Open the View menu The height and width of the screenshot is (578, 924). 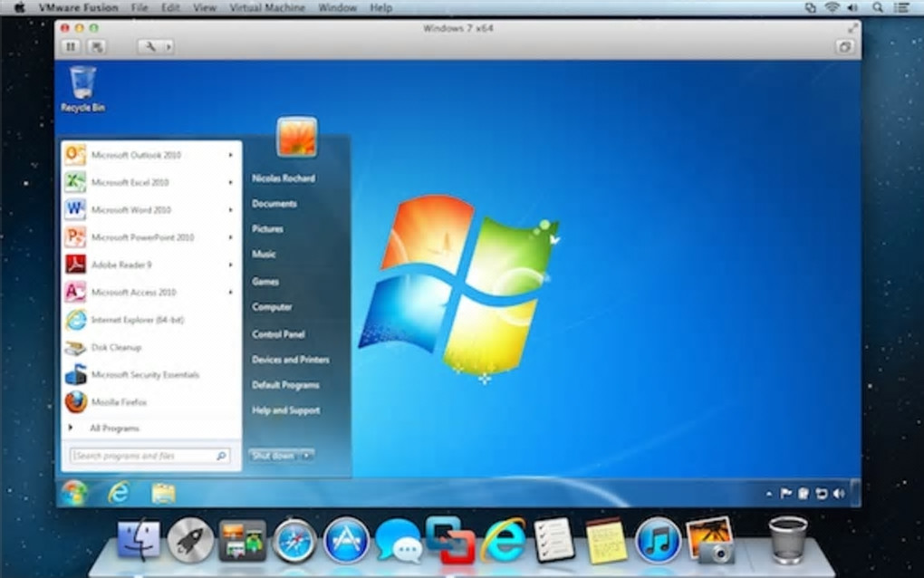(x=205, y=7)
